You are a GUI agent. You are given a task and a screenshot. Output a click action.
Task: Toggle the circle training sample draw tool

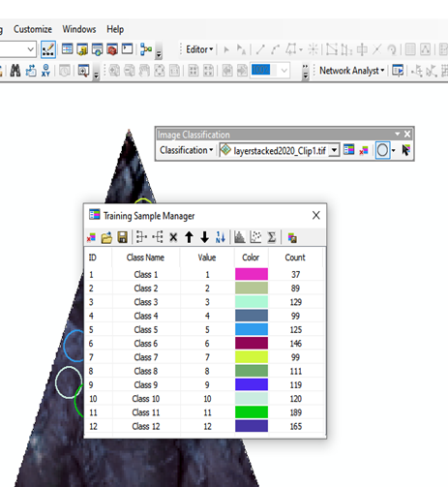pos(382,150)
